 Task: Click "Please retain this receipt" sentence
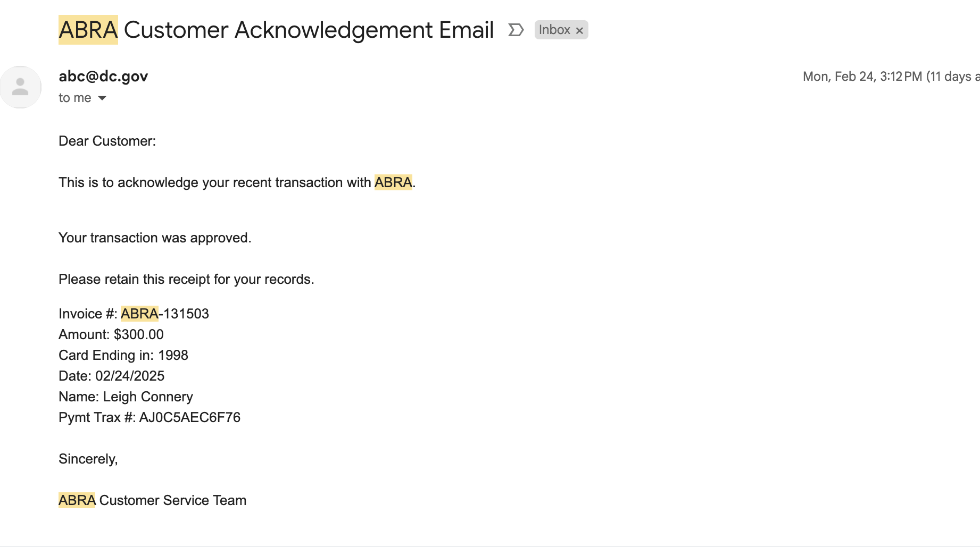tap(186, 279)
